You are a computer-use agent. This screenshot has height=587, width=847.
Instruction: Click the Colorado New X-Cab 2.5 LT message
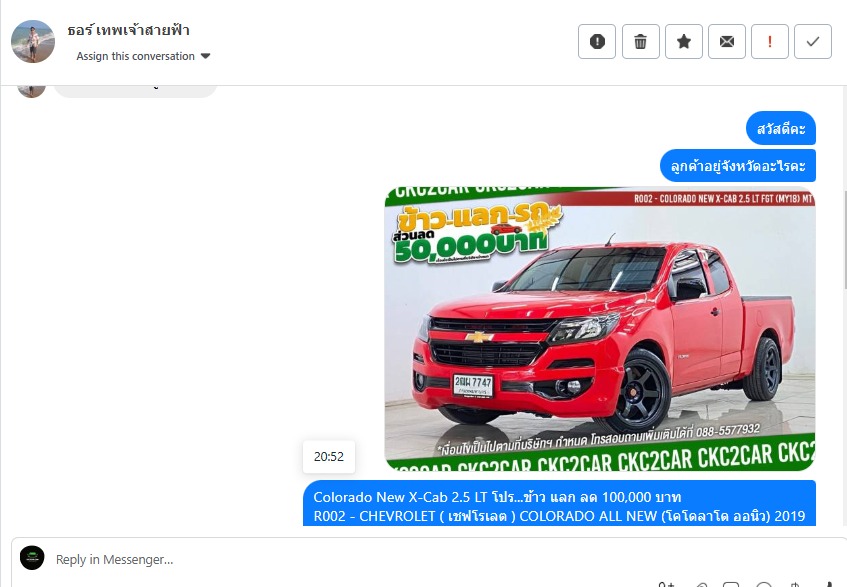coord(559,503)
